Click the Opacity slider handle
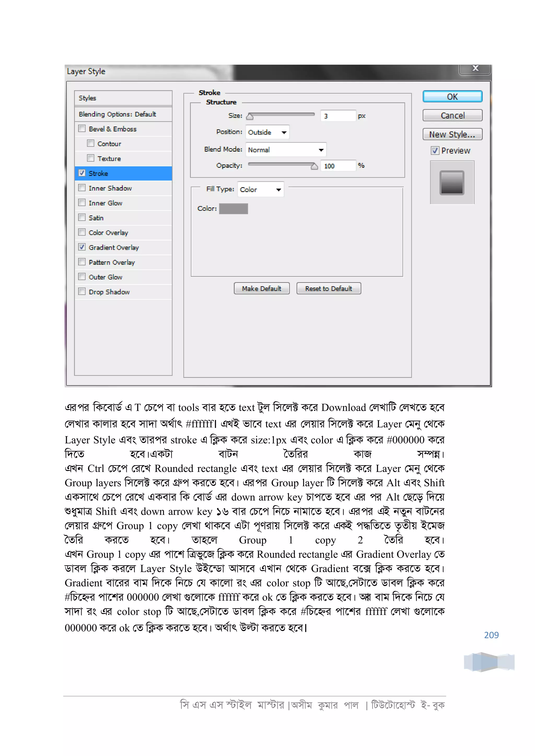The height and width of the screenshot is (756, 535). pos(314,166)
